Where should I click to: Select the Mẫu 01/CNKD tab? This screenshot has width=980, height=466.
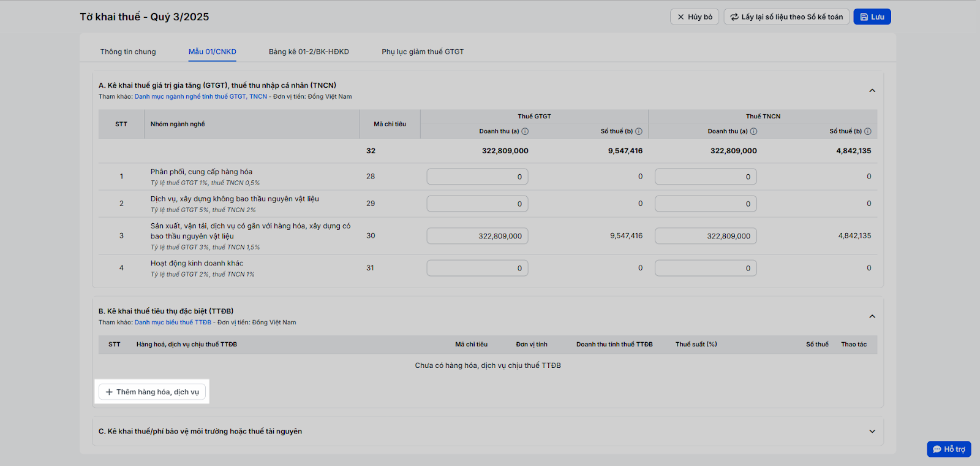coord(213,52)
